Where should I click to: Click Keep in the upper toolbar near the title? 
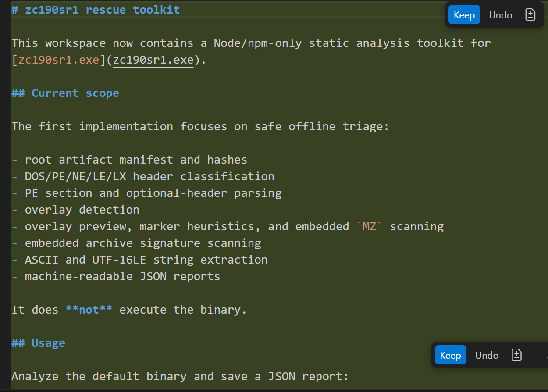coord(464,15)
